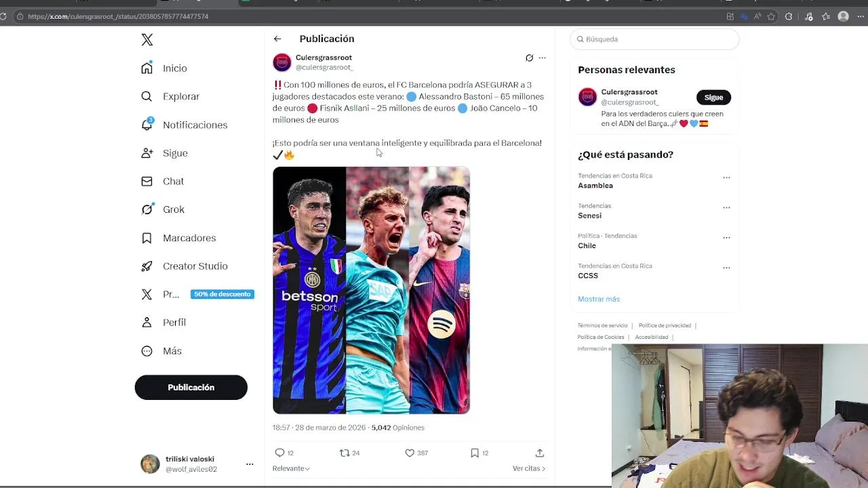Go back using the arrow icon
868x488 pixels.
coord(277,39)
